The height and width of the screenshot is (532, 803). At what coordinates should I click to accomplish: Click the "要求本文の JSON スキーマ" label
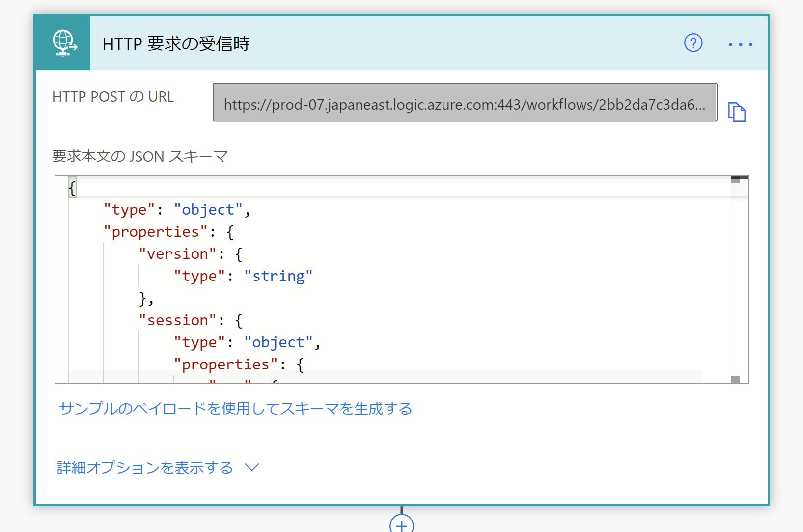coord(140,156)
